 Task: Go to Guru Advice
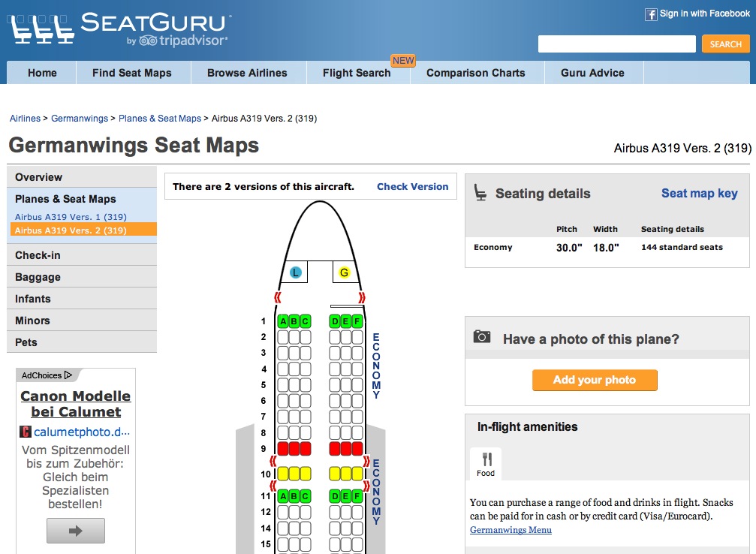[592, 73]
